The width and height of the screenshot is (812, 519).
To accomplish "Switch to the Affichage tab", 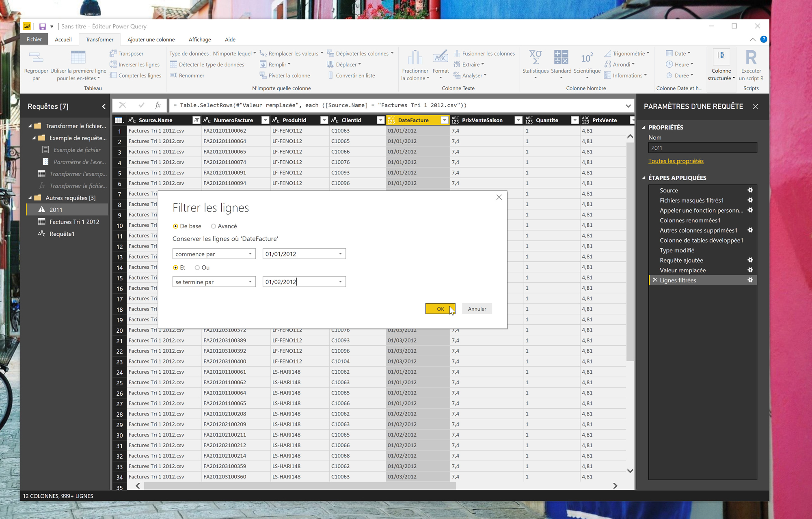I will (200, 39).
